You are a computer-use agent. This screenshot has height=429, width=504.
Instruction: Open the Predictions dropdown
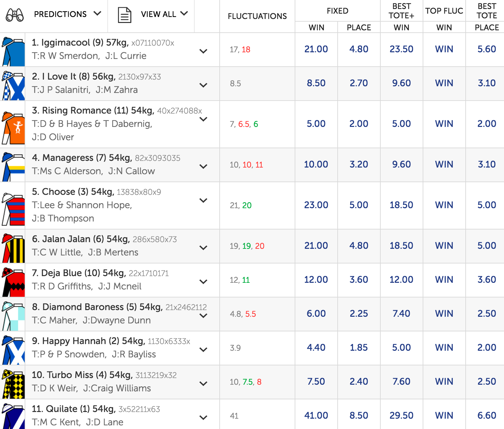(x=97, y=14)
